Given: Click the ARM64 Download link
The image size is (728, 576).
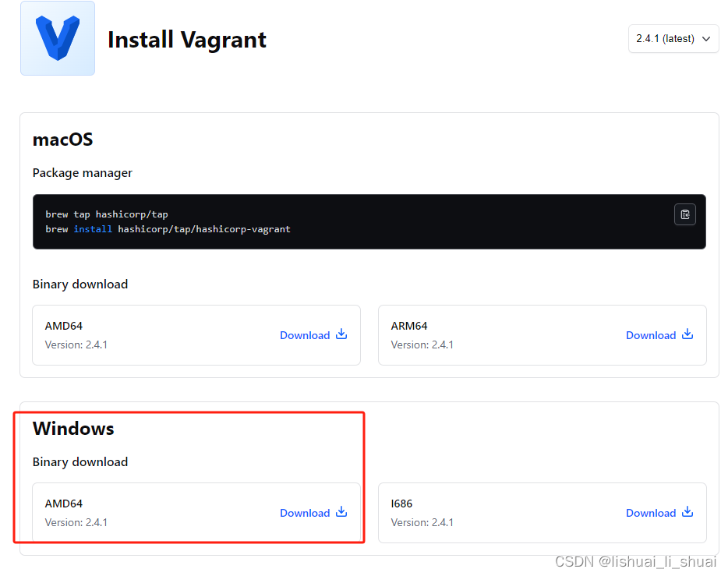Looking at the screenshot, I should [x=651, y=334].
